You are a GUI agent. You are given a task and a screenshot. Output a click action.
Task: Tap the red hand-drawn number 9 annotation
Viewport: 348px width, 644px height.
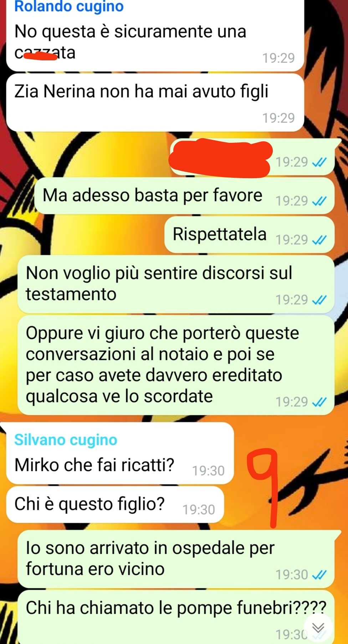[x=264, y=488]
